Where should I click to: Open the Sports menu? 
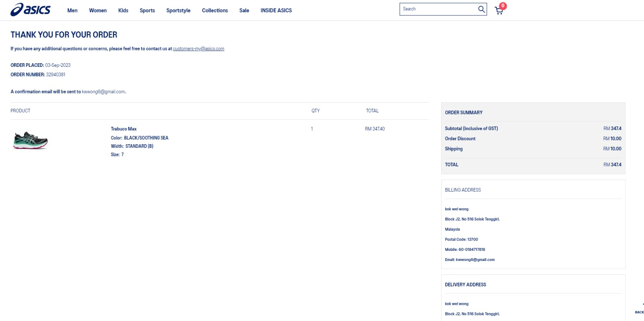click(x=147, y=10)
